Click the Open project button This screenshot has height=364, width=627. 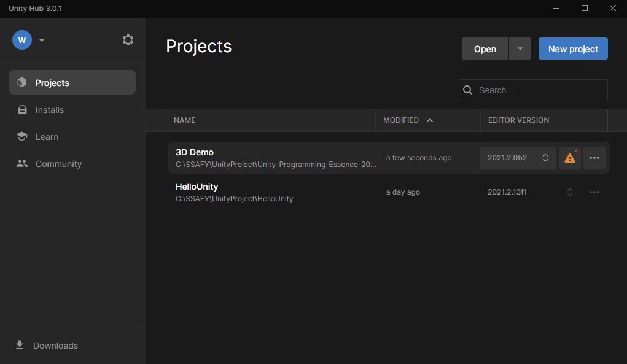[x=485, y=48]
